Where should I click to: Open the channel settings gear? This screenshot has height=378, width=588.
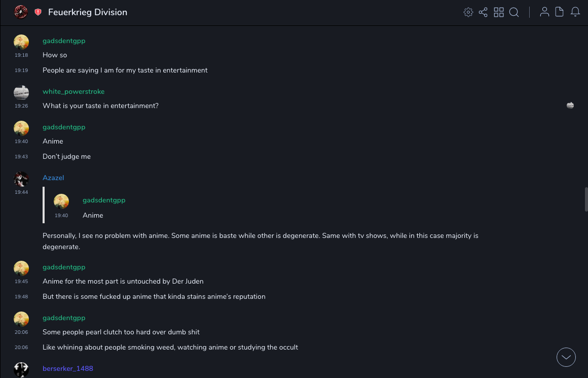[x=468, y=12]
